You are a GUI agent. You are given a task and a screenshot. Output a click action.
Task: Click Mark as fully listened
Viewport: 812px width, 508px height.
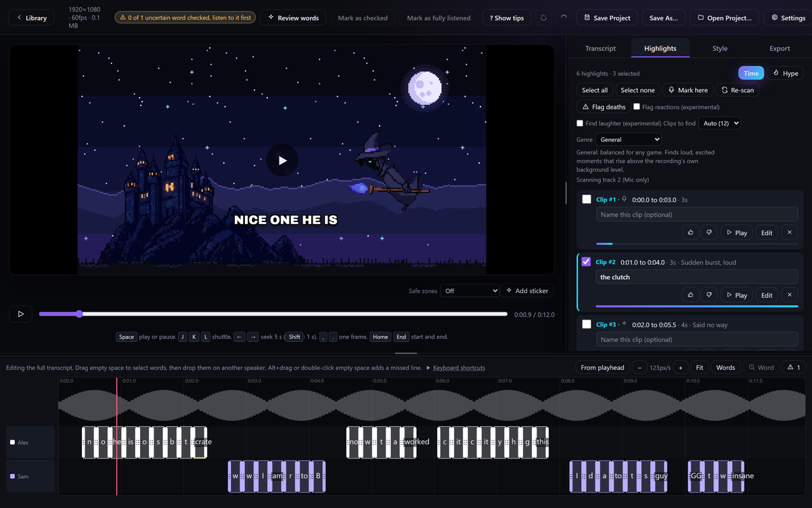click(x=438, y=18)
